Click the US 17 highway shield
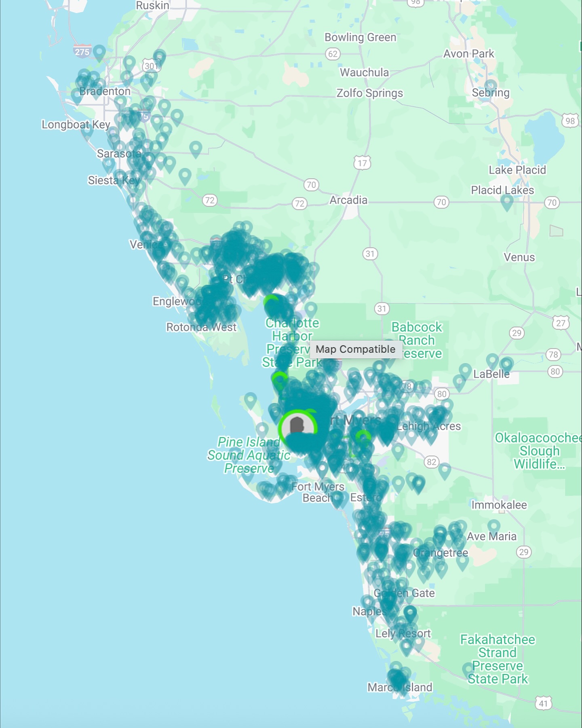582x728 pixels. (362, 163)
